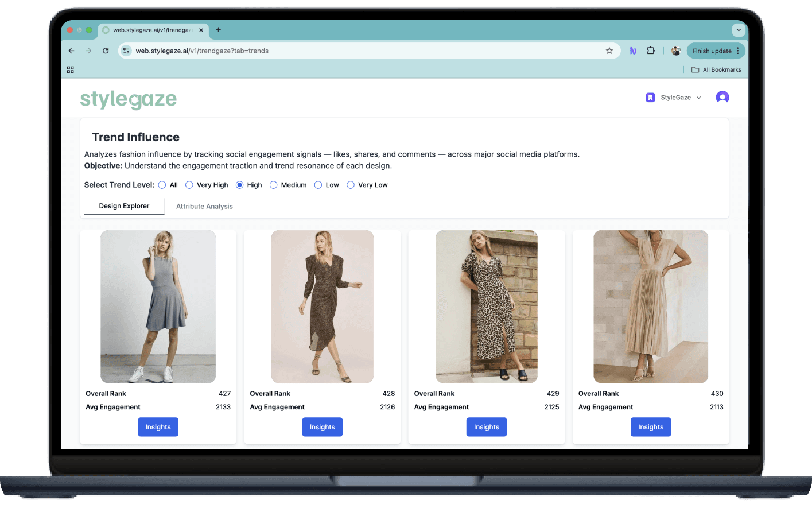The height and width of the screenshot is (508, 812).
Task: Click the gray sleeveless dress thumbnail
Action: click(158, 307)
